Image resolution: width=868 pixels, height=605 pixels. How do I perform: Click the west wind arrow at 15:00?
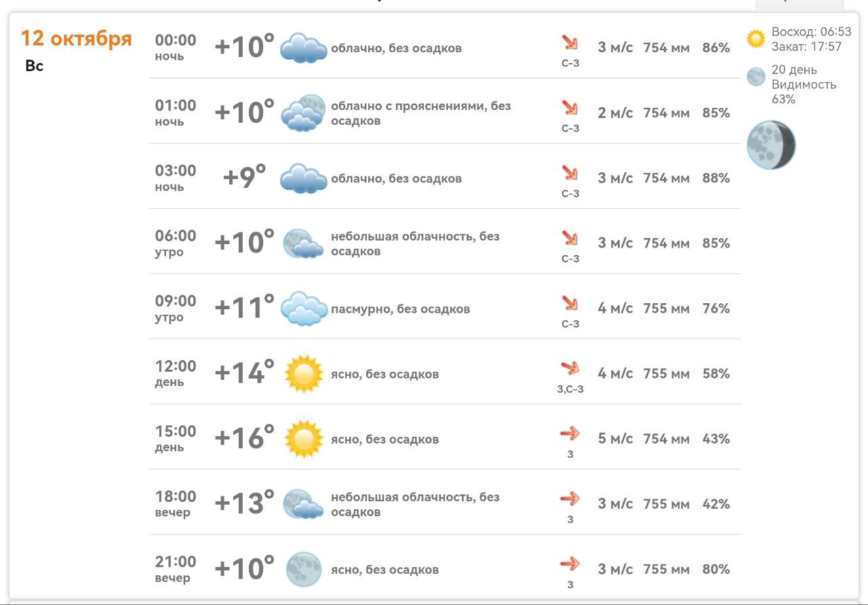click(x=570, y=433)
